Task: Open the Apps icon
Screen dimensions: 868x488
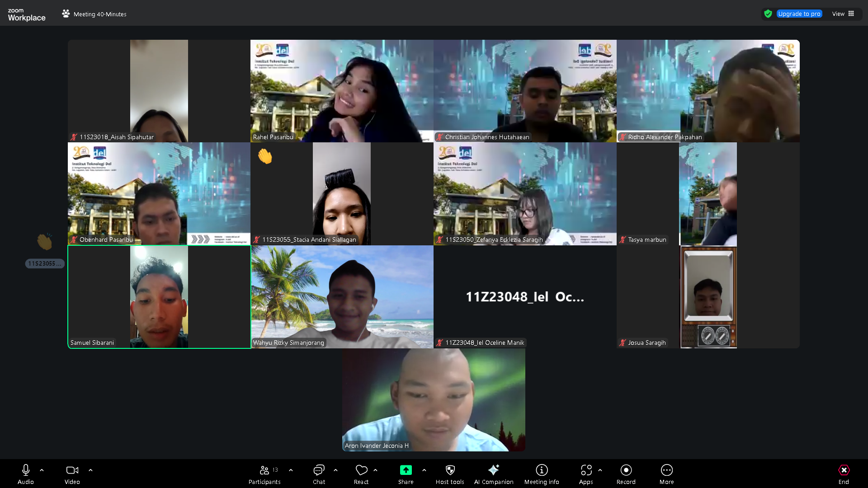Action: click(586, 470)
